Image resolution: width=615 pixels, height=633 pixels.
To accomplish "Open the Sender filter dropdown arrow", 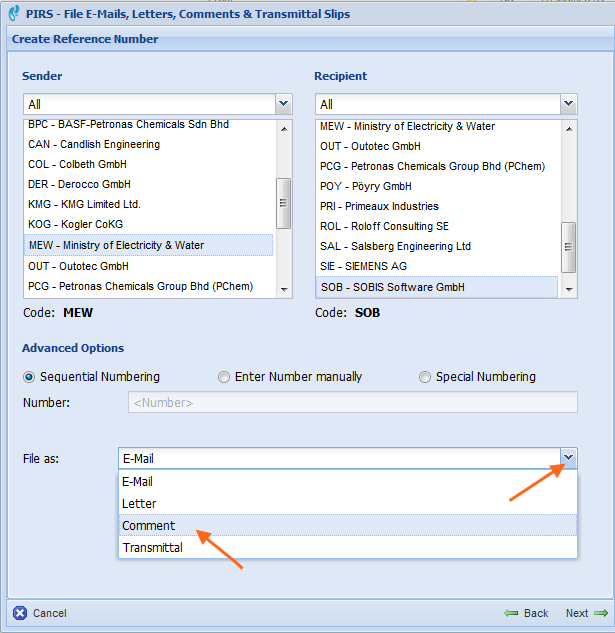I will 283,104.
